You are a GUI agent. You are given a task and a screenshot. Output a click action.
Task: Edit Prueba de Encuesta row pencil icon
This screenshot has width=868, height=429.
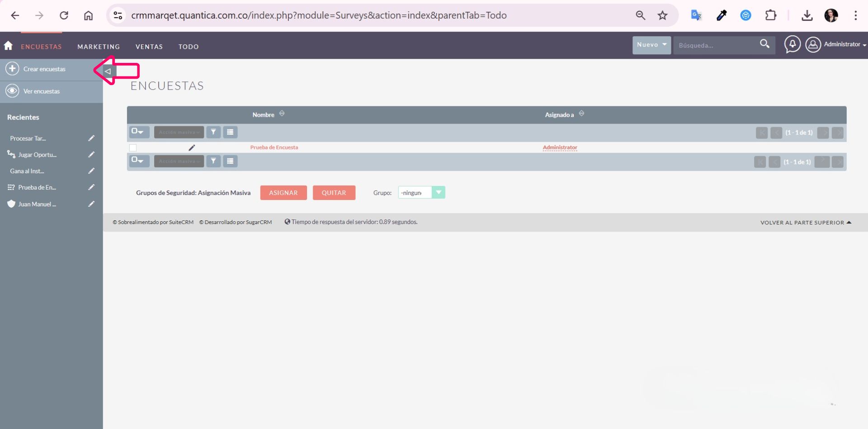click(192, 148)
